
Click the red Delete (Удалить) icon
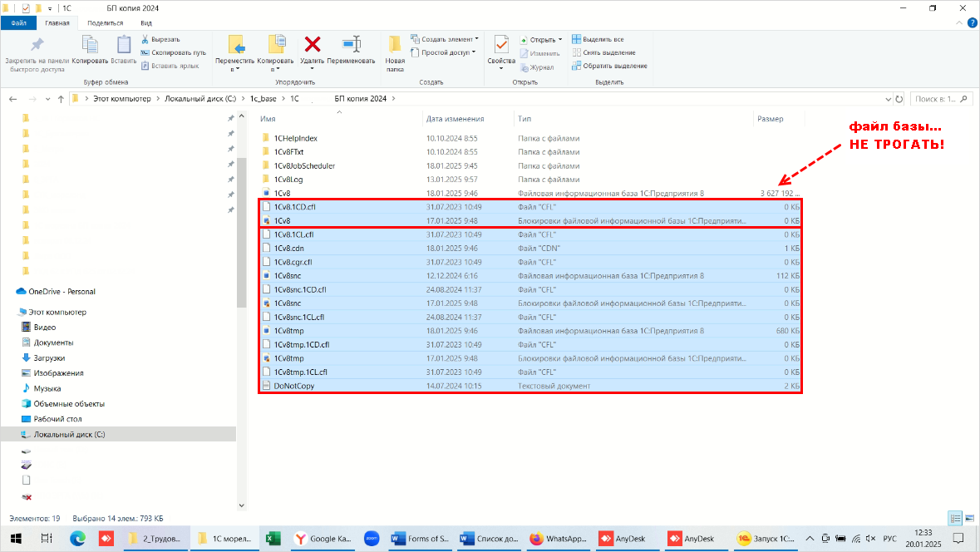click(313, 44)
